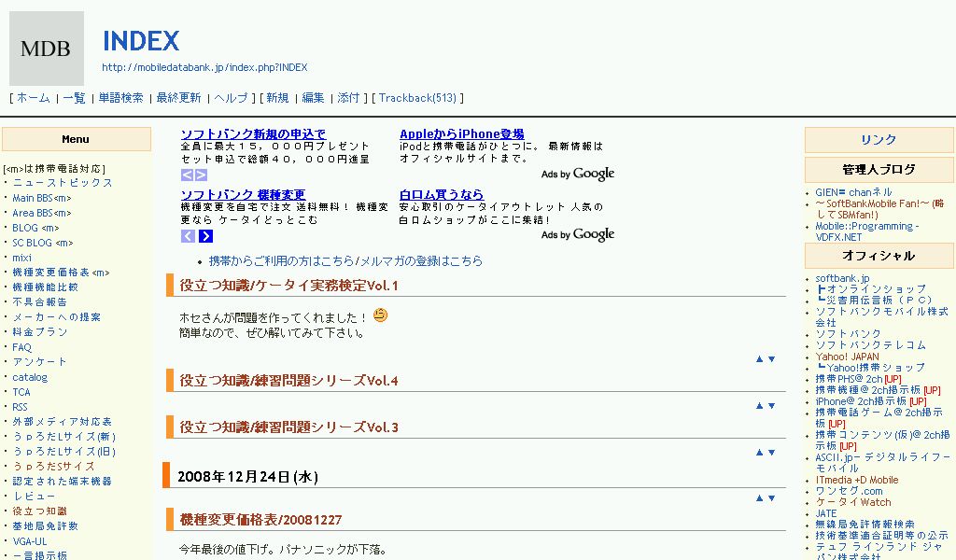
Task: Open 最終更新 recent changes
Action: click(178, 97)
